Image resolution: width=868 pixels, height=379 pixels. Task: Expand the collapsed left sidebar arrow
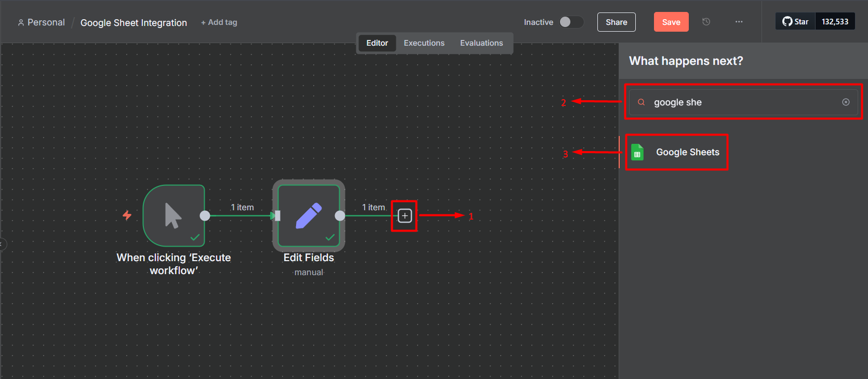[3, 243]
